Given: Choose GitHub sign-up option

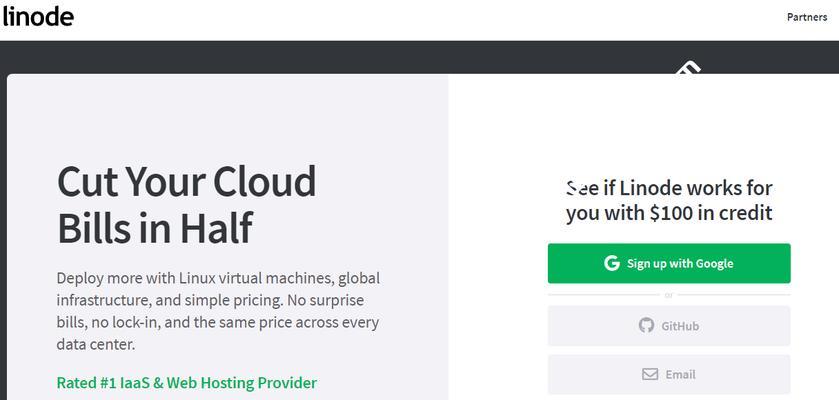Looking at the screenshot, I should (x=669, y=326).
